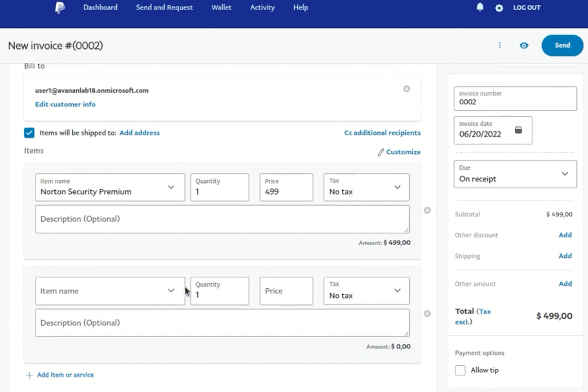Click the PayPal logo icon

60,7
